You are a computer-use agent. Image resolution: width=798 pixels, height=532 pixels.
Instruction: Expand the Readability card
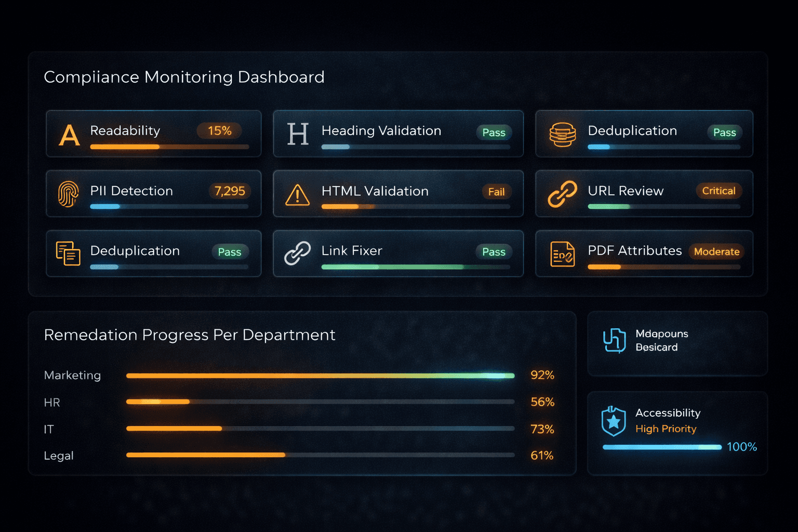[154, 134]
